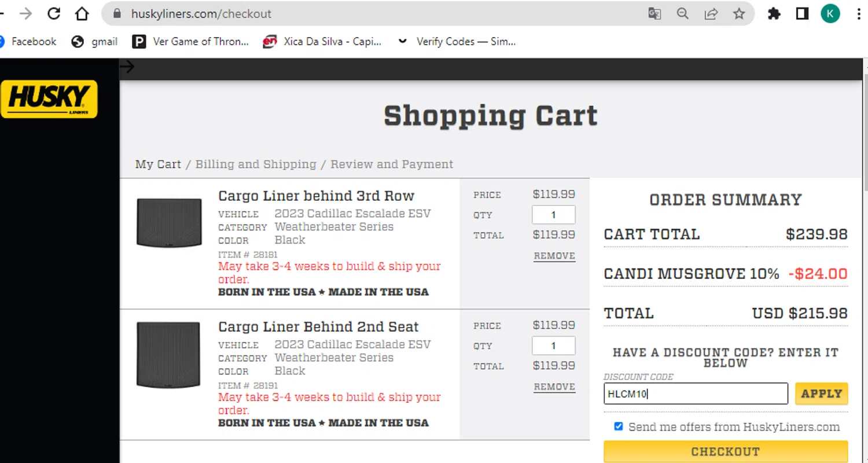The height and width of the screenshot is (463, 868).
Task: Go to the browser home page
Action: tap(82, 14)
